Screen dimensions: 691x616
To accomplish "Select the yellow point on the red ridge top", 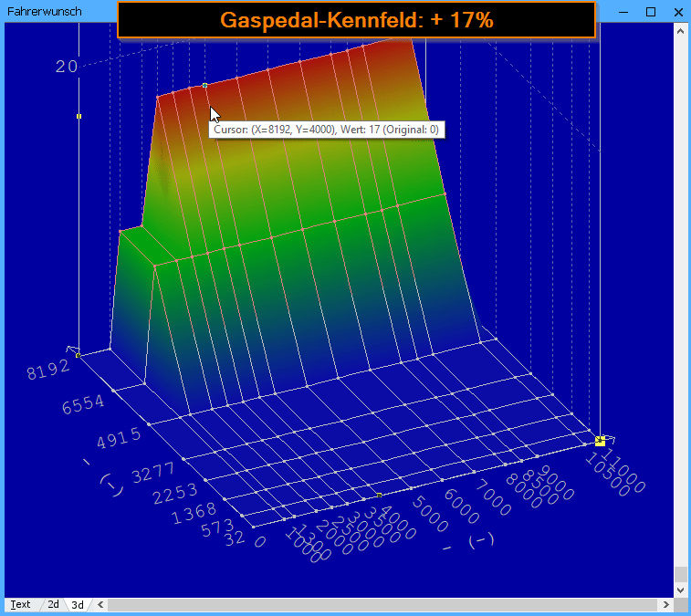I will point(204,86).
